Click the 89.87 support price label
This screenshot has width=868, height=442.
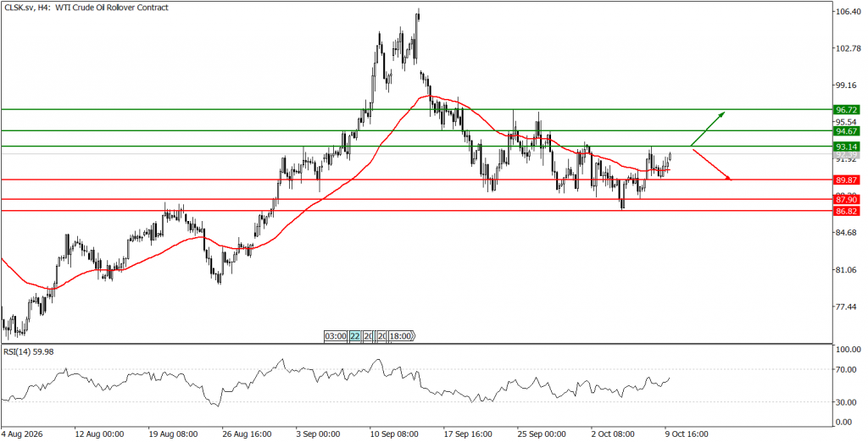coord(846,180)
